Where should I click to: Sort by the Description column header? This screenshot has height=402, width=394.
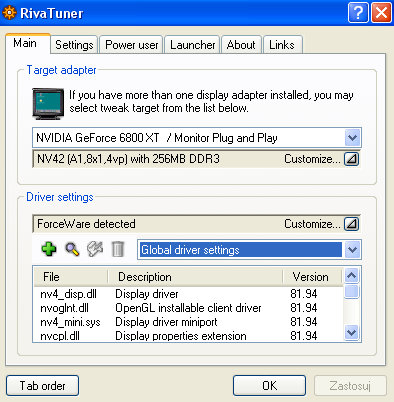[195, 277]
